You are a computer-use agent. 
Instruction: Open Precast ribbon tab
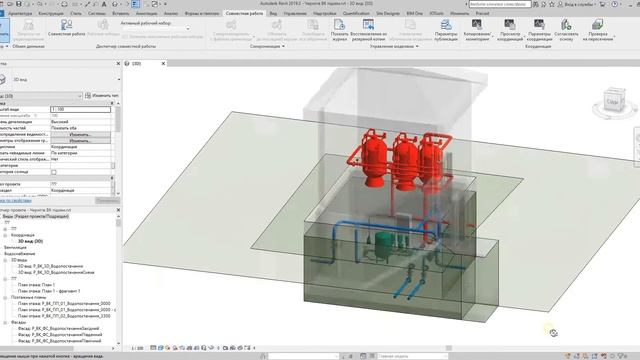point(482,13)
